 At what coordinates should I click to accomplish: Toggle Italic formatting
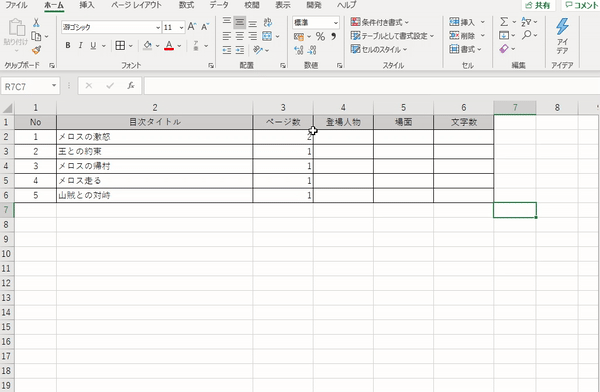point(80,46)
